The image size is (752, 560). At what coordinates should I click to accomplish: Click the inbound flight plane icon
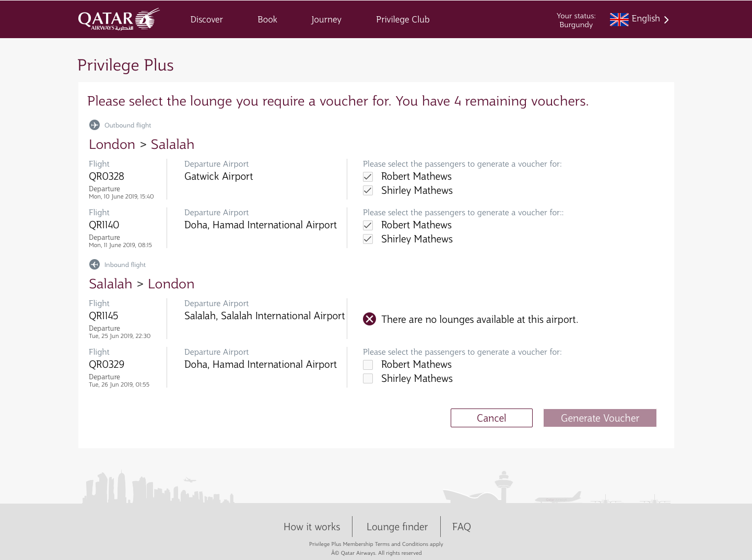point(95,264)
